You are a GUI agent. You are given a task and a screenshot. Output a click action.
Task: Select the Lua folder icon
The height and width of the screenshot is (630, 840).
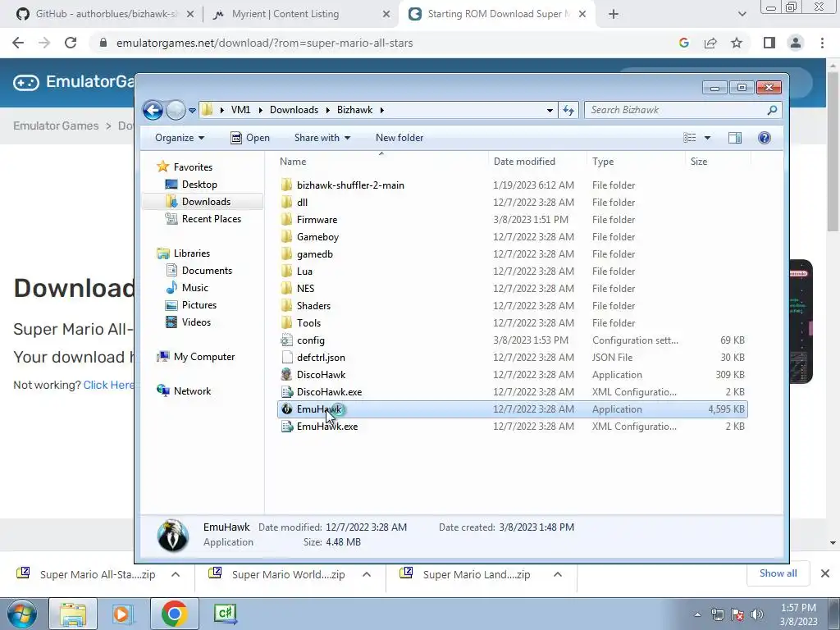click(x=286, y=271)
